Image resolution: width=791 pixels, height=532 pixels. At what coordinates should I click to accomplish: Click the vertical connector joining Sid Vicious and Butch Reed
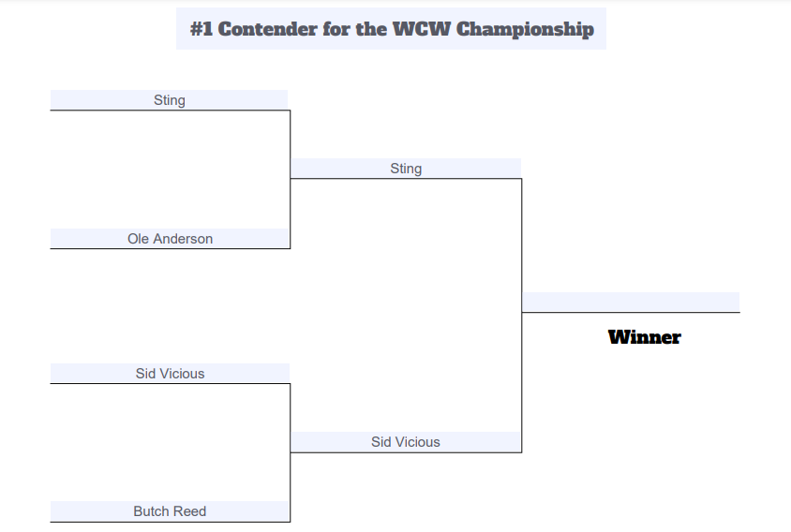(291, 452)
